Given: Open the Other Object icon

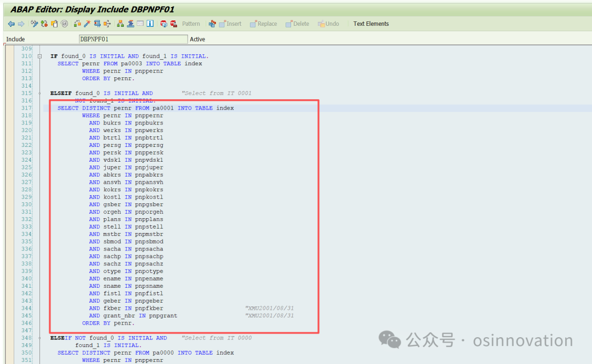Looking at the screenshot, I should pos(54,24).
